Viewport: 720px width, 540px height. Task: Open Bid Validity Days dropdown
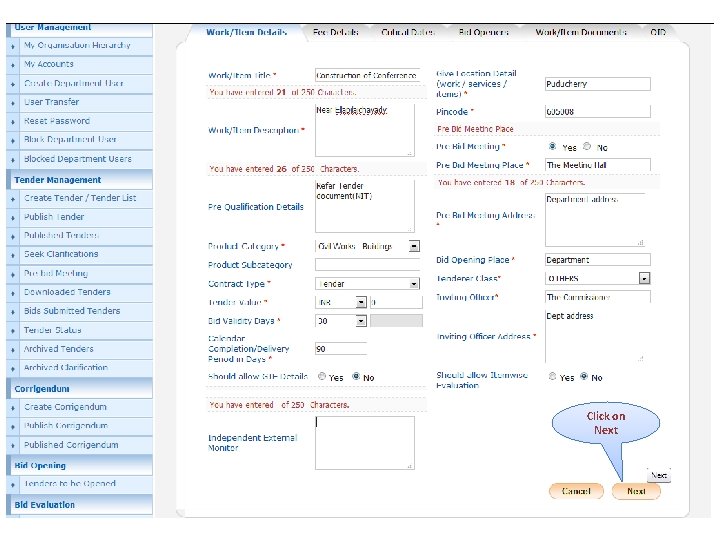(361, 321)
